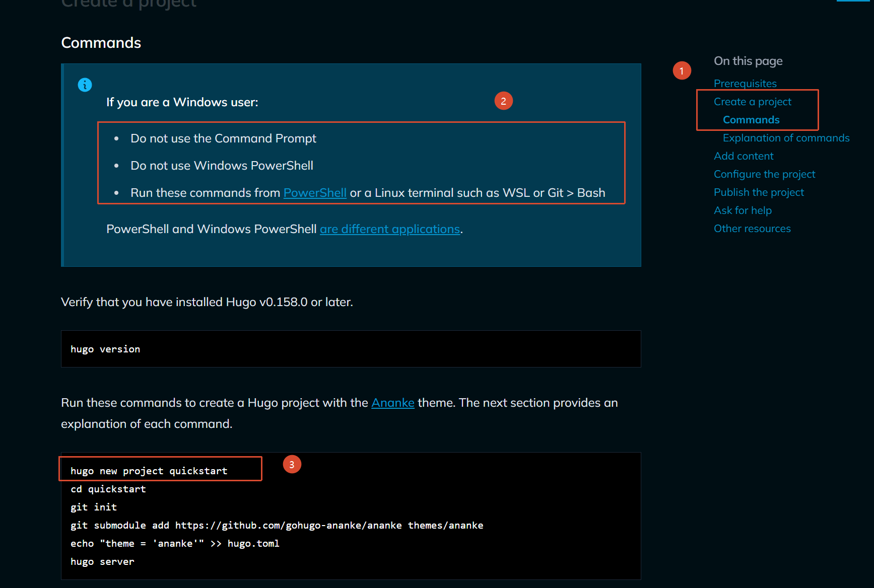This screenshot has width=874, height=588.
Task: Click the "Verify that you have installed Hugo" sentence
Action: pos(207,302)
